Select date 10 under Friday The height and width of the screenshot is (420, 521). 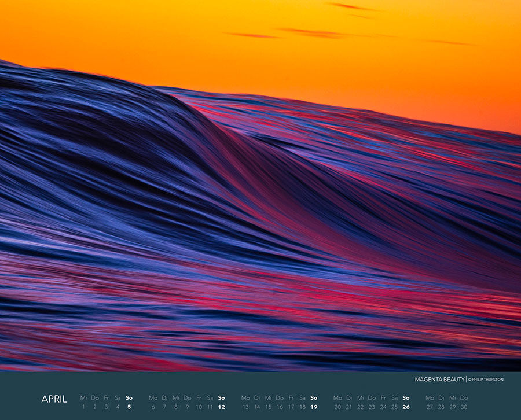point(199,407)
